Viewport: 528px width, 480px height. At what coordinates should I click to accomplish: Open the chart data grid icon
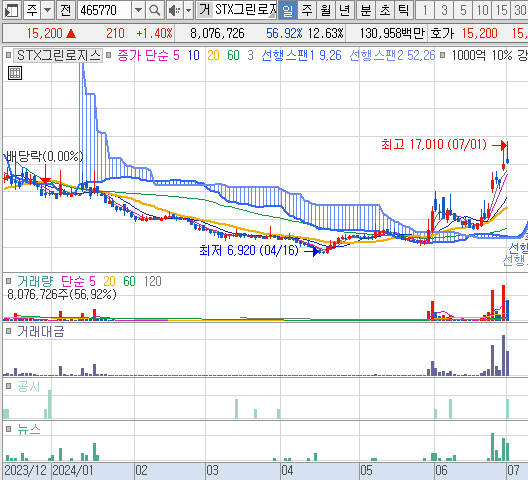pos(15,73)
